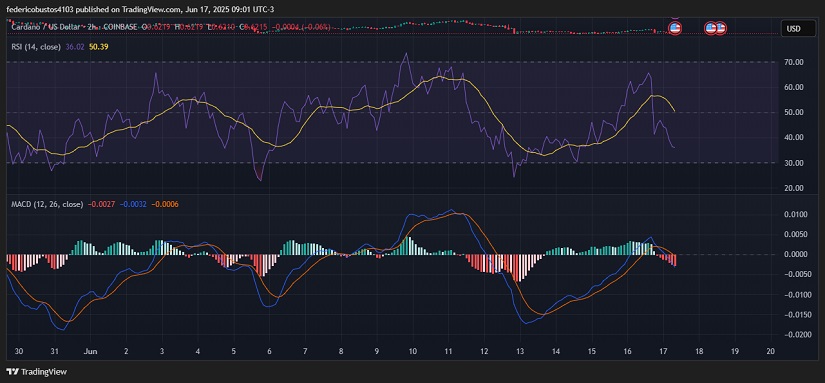Click the 6 date on time axis
The height and width of the screenshot is (383, 825).
click(x=269, y=351)
